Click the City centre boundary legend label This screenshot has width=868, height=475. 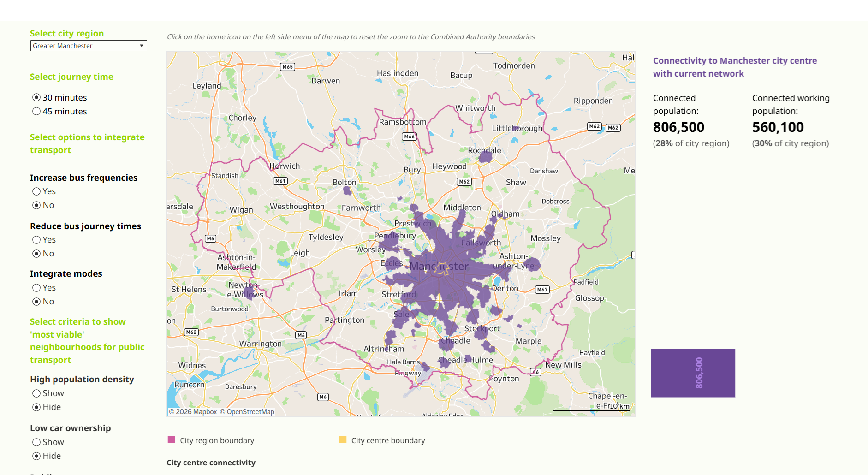(388, 440)
